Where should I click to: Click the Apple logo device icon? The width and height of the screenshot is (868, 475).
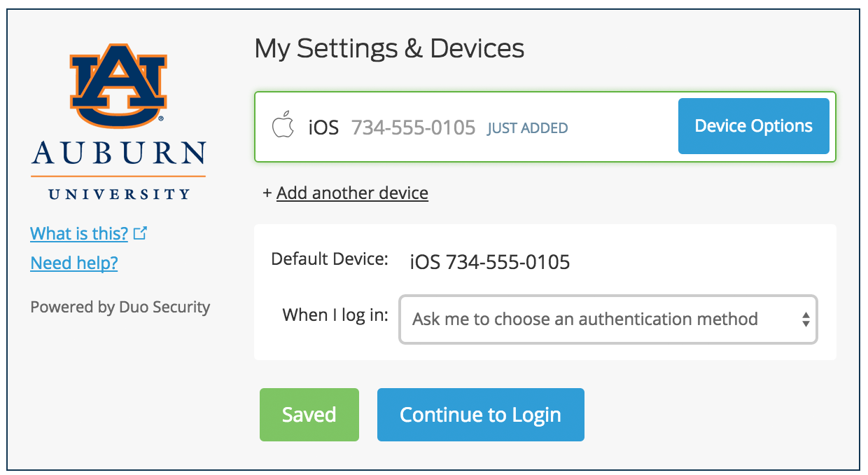coord(283,126)
